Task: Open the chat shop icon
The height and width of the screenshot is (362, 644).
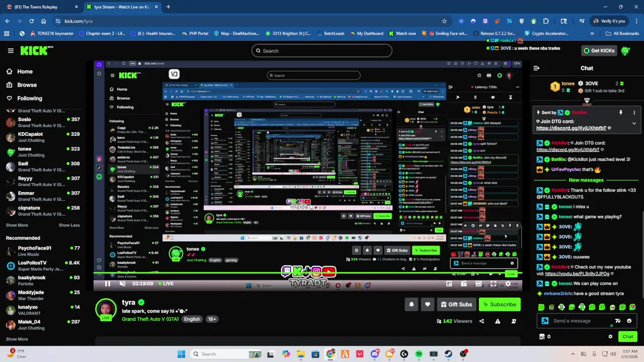Action: point(542,336)
